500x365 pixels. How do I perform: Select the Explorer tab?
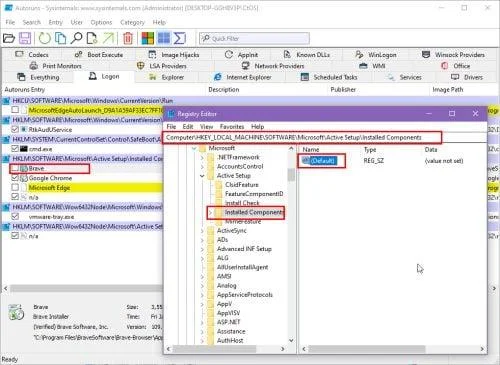click(167, 77)
